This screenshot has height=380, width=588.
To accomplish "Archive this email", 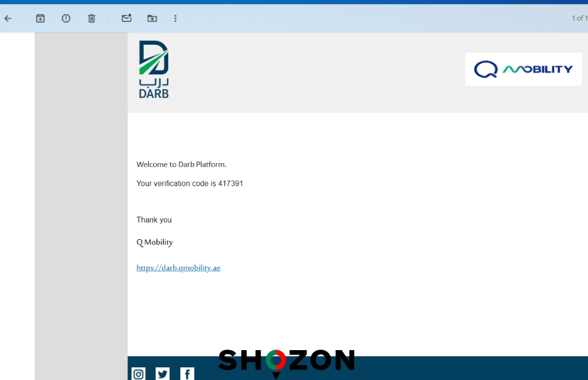I will (40, 18).
